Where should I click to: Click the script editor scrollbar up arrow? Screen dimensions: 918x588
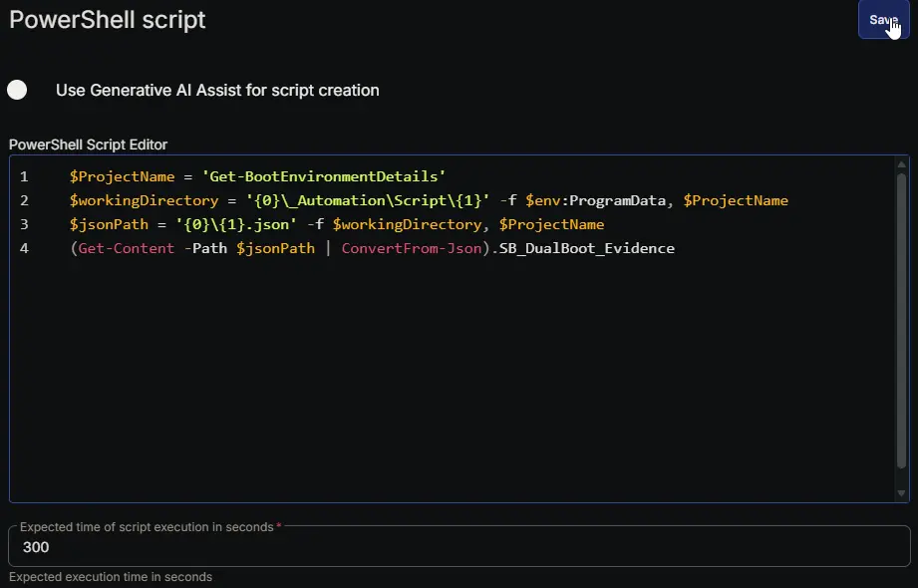[902, 164]
